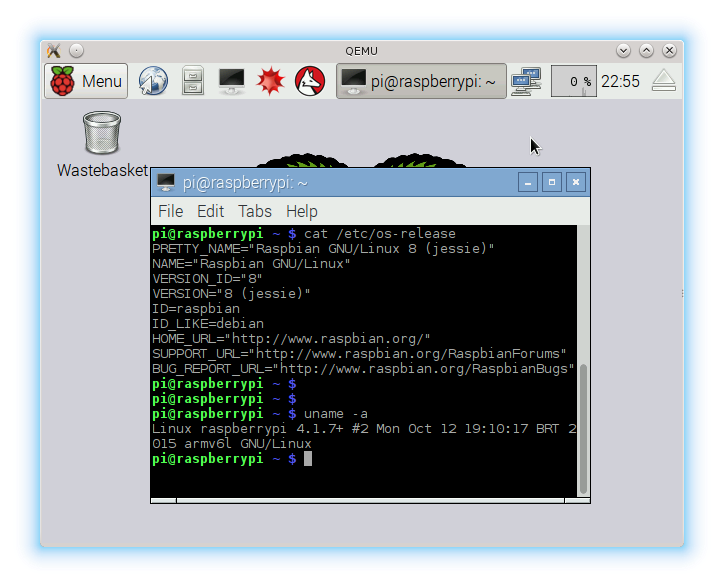Open Mathematica red spiky star icon
The height and width of the screenshot is (587, 724).
(x=271, y=81)
